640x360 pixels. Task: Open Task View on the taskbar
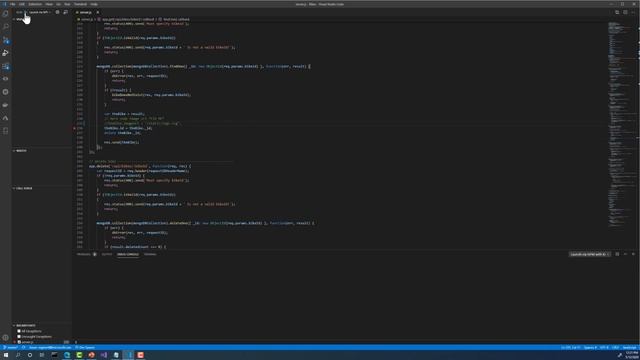point(42,355)
